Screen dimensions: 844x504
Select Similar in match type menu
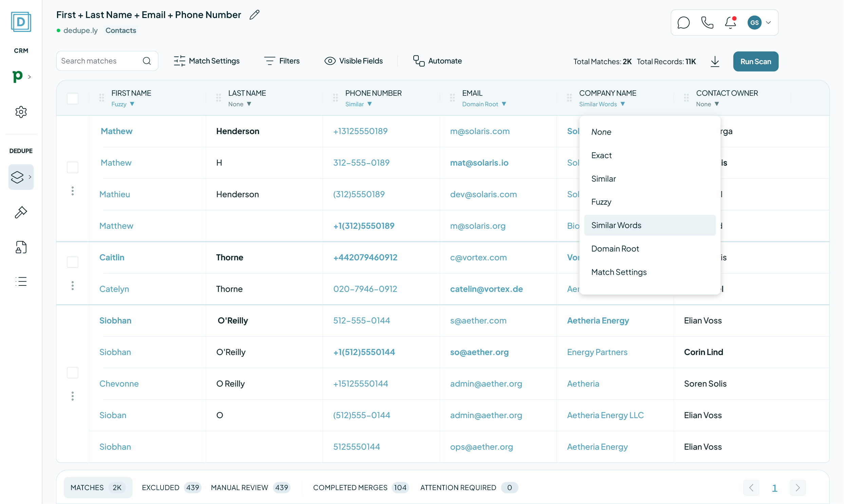(650, 179)
